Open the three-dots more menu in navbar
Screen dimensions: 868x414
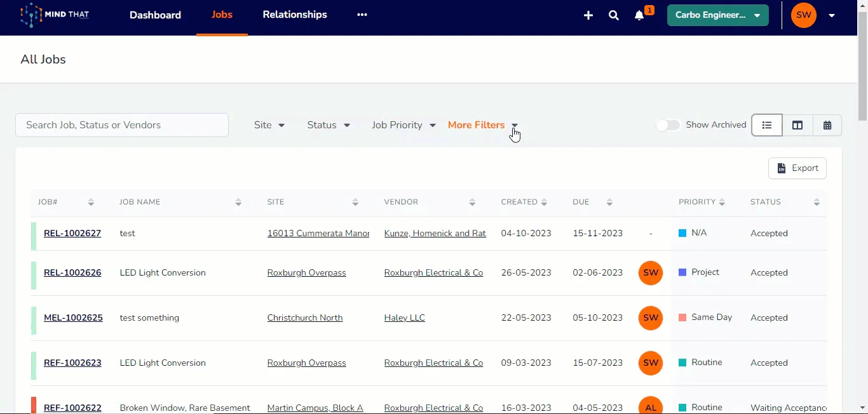click(362, 15)
